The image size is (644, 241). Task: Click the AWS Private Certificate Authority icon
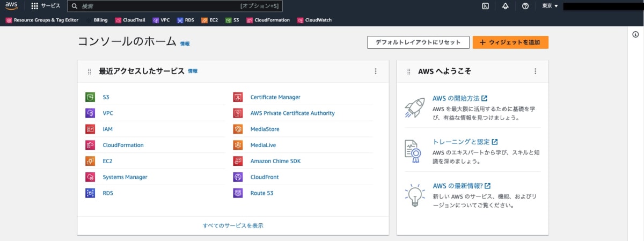point(238,113)
